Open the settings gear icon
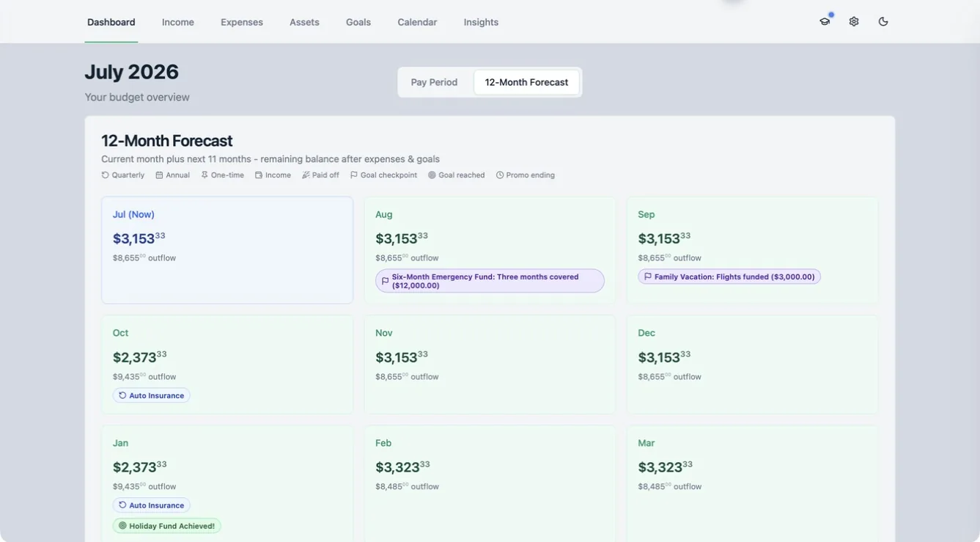Viewport: 980px width, 542px height. [x=854, y=22]
